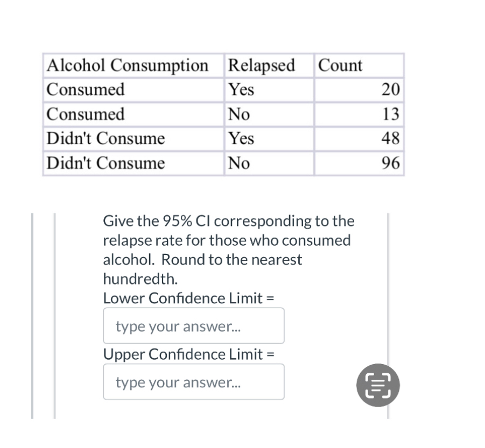The width and height of the screenshot is (485, 448).
Task: Tap the scan frame icon beside the second answer field
Action: (377, 385)
